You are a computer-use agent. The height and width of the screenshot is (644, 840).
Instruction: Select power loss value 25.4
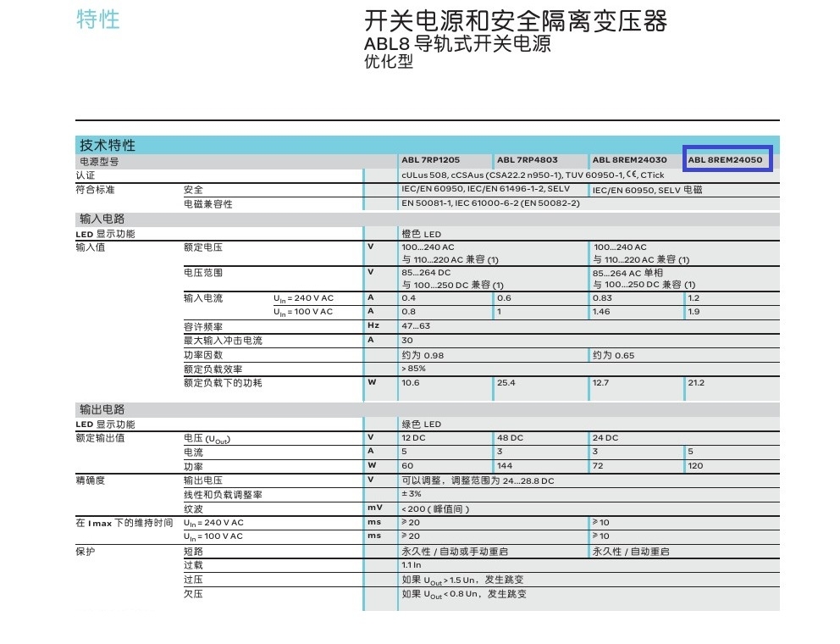tap(506, 383)
